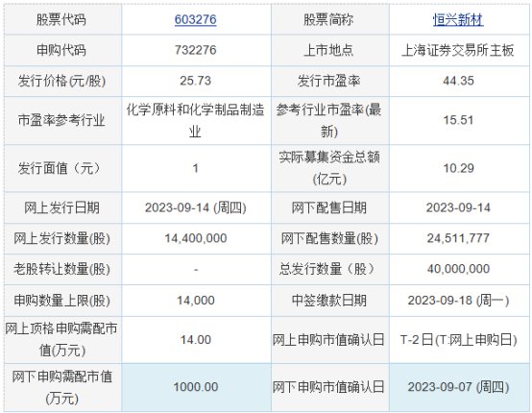Viewport: 532px width, 413px height.
Task: Select the issue price value 25.73
Action: click(x=196, y=81)
